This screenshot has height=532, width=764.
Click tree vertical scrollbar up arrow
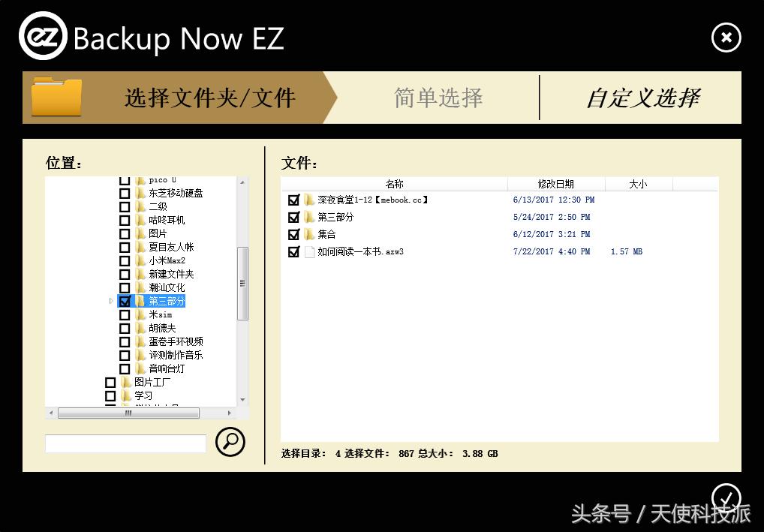242,182
